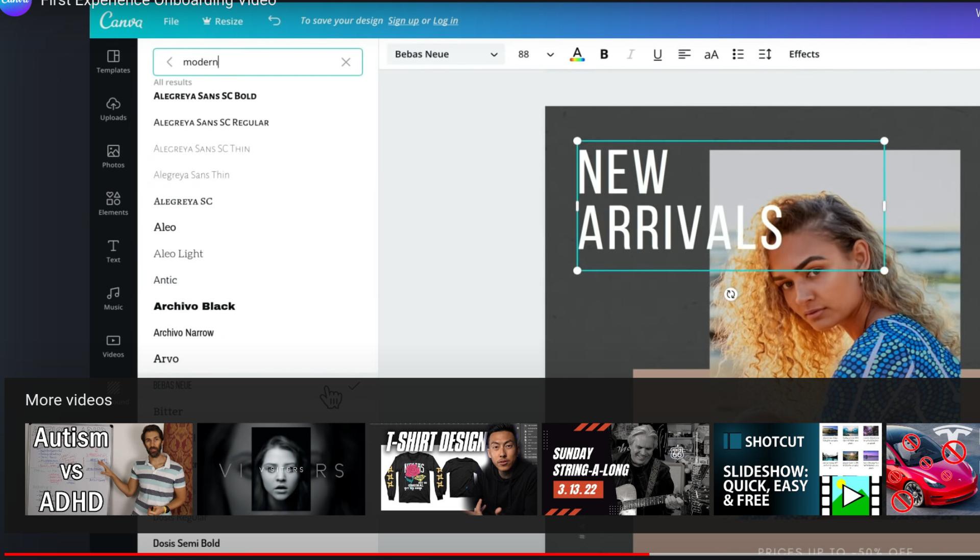Select Alegreya Sans SC Thin font

pyautogui.click(x=202, y=149)
